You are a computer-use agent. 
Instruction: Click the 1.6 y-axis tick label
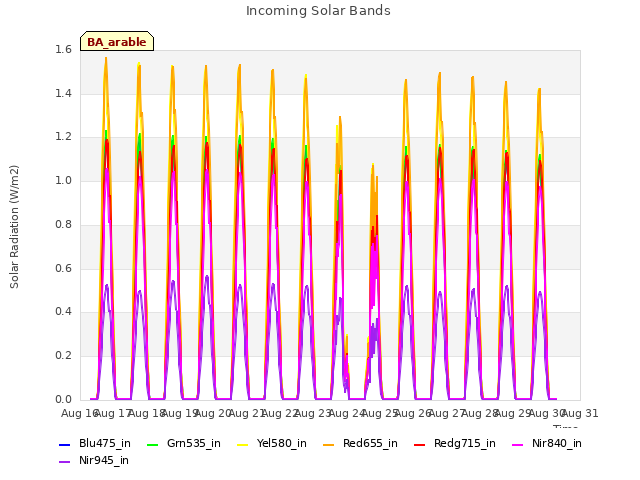click(63, 49)
